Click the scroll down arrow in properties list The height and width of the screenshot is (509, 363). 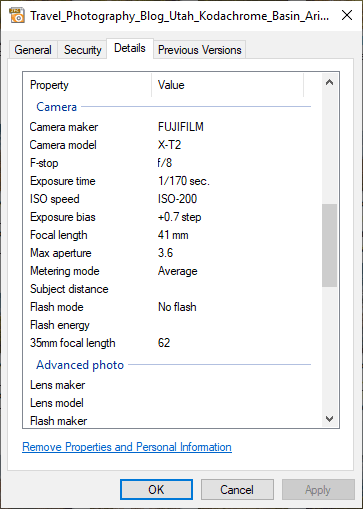pos(329,419)
